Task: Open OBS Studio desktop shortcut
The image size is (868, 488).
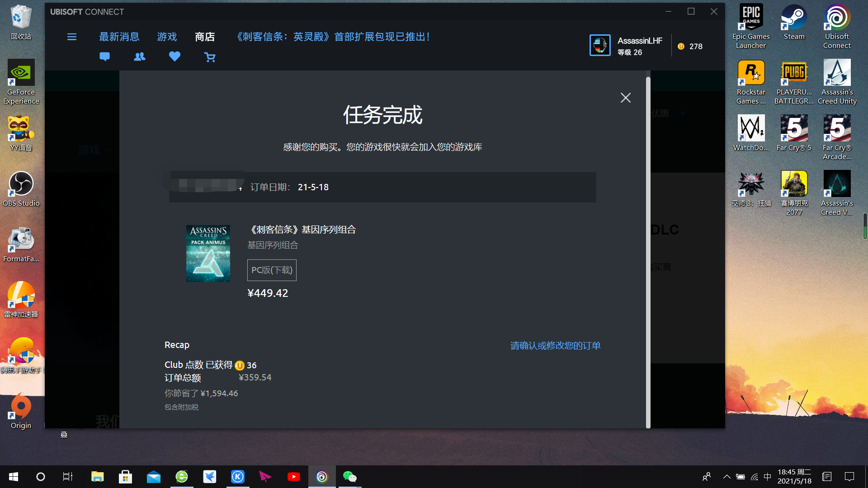Action: (21, 189)
